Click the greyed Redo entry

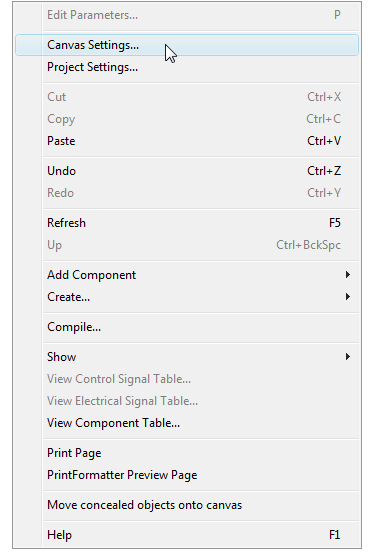[x=187, y=193]
